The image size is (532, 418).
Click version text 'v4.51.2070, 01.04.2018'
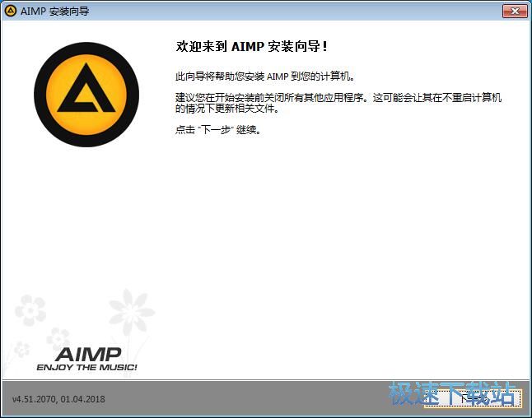[58, 399]
